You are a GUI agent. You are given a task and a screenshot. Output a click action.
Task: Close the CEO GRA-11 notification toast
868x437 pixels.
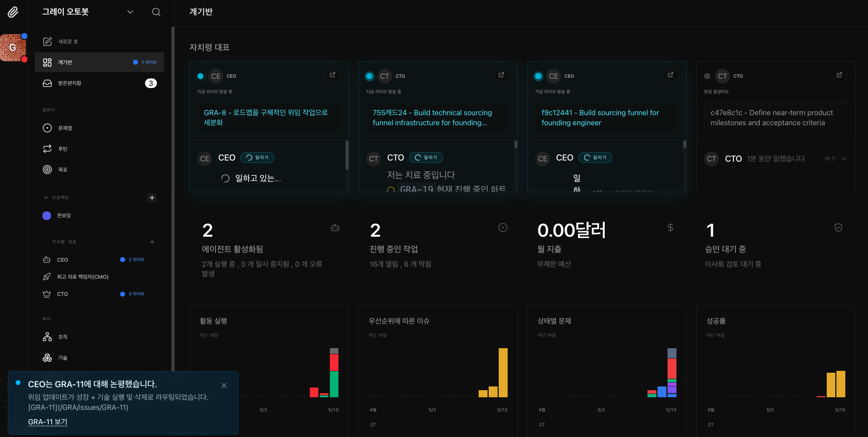224,385
